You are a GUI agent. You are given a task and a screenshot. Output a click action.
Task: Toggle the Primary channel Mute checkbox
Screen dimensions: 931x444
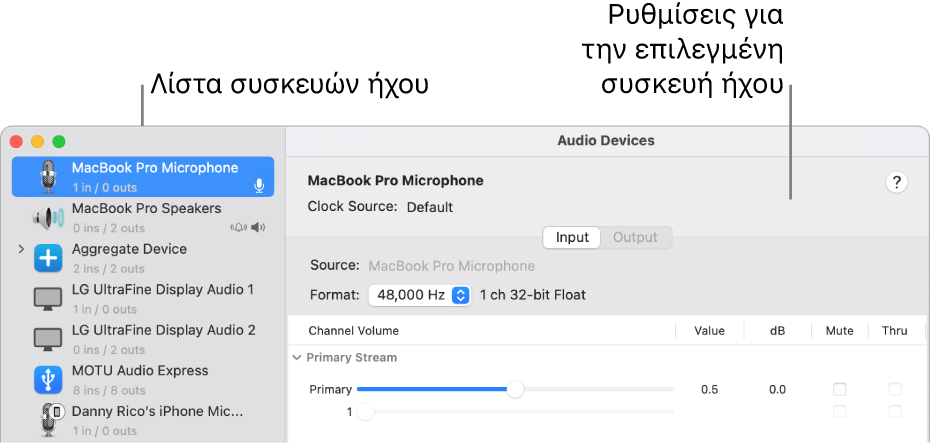[840, 389]
